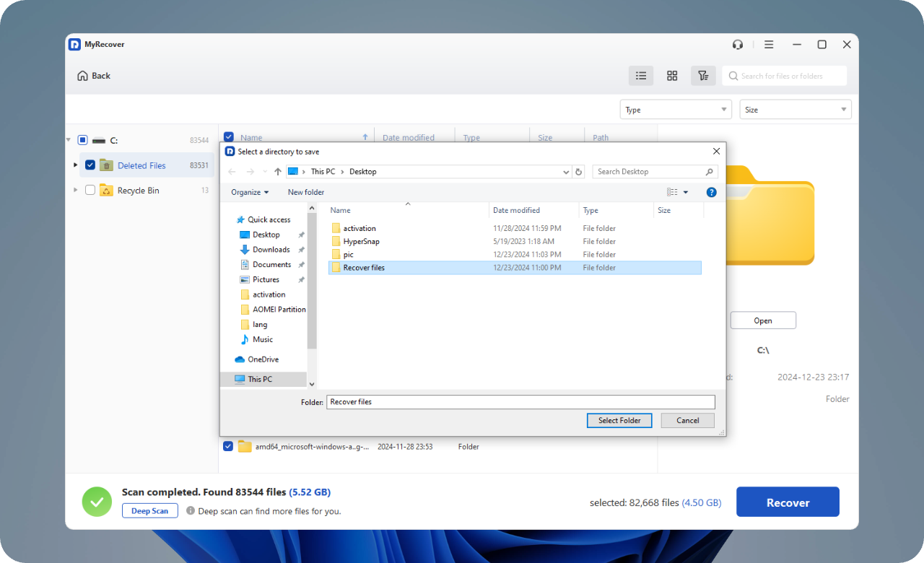Open the Size filter dropdown

795,110
